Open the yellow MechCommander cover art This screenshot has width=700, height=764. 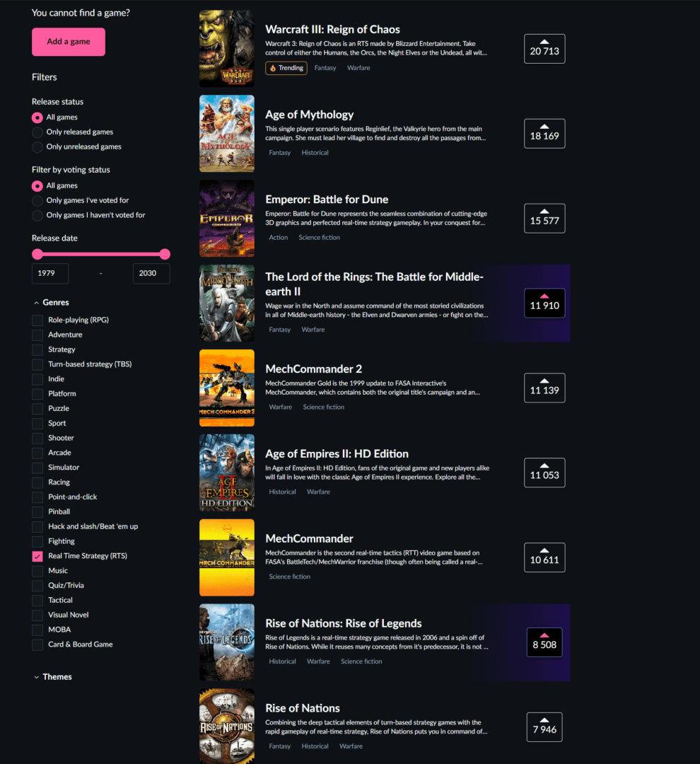pyautogui.click(x=226, y=557)
